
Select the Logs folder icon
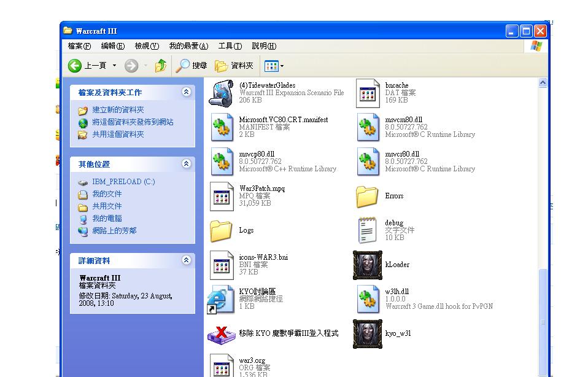[221, 231]
